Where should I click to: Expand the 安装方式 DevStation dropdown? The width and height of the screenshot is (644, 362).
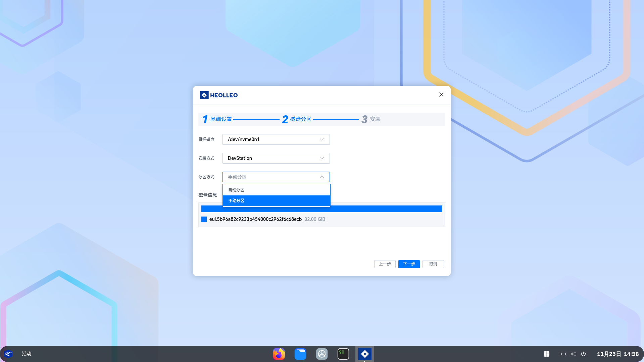coord(276,158)
